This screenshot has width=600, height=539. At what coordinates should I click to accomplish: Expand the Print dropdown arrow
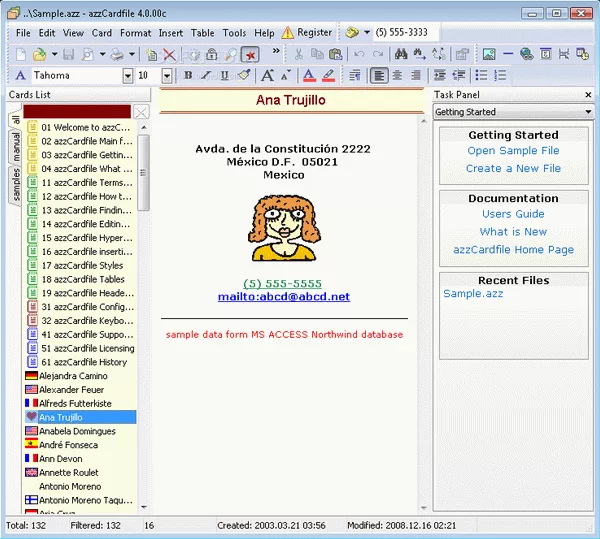(131, 54)
